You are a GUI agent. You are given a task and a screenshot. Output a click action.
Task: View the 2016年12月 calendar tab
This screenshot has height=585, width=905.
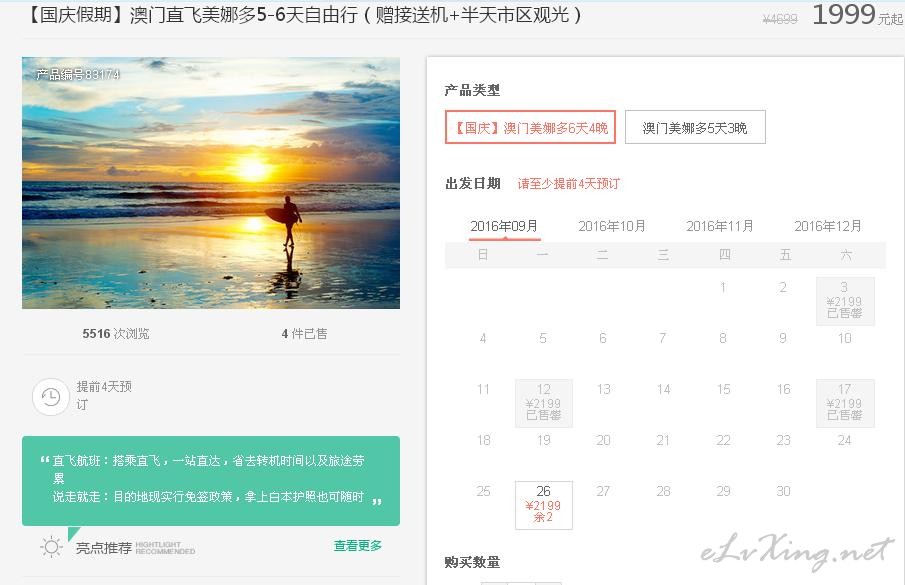(x=828, y=226)
